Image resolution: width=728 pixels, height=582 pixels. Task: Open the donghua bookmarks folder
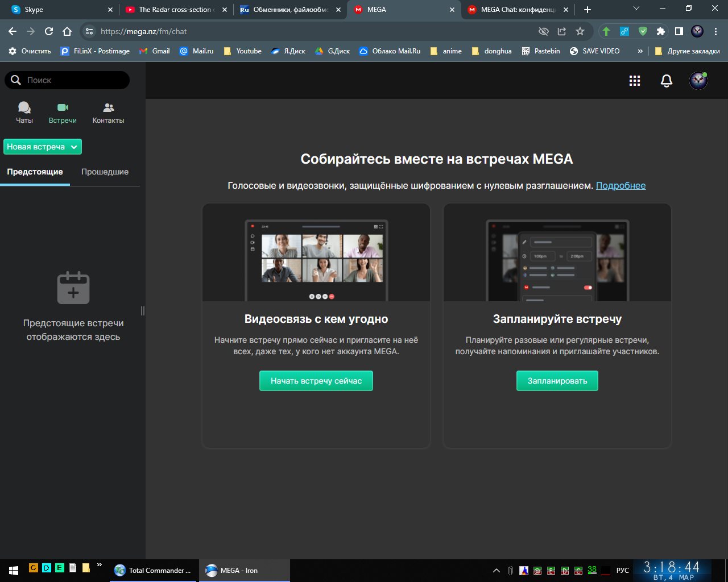coord(491,51)
